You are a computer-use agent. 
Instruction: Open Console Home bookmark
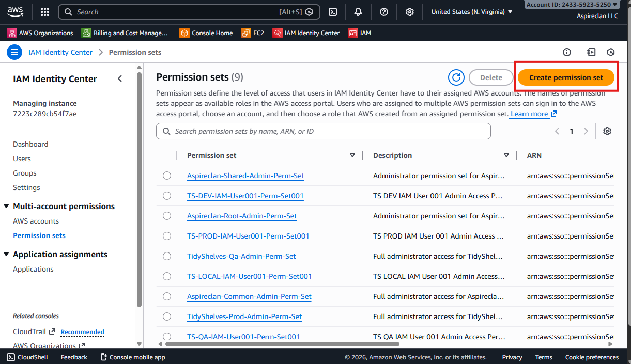(206, 33)
